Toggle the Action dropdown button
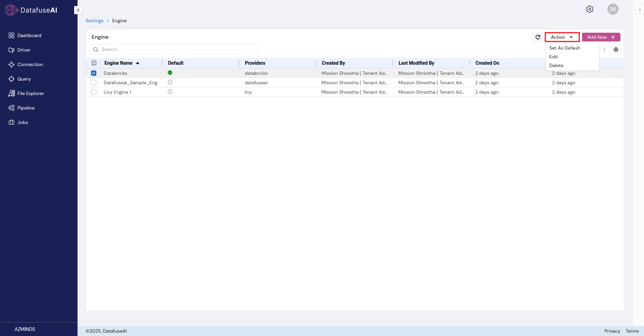644x336 pixels. pyautogui.click(x=562, y=37)
